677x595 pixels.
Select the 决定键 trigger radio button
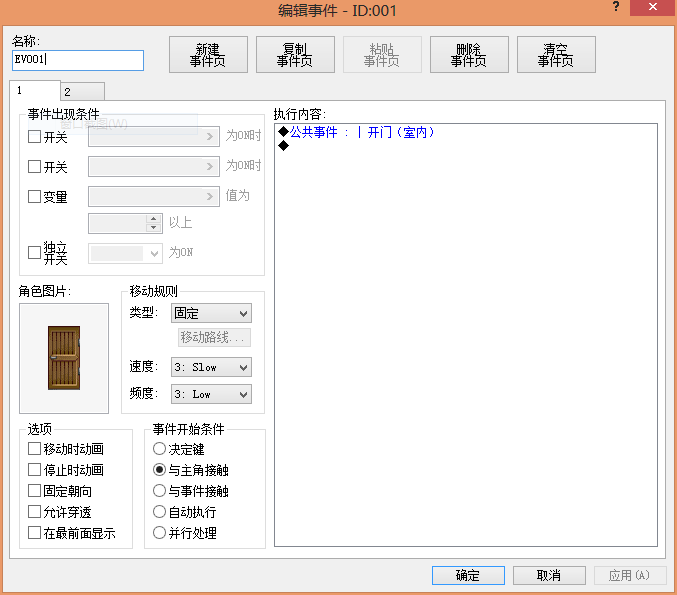tap(159, 449)
